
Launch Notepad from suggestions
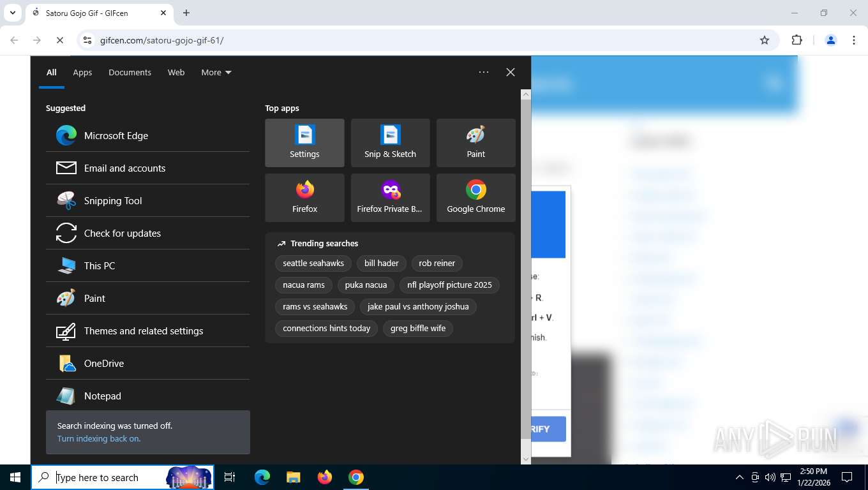[147, 396]
